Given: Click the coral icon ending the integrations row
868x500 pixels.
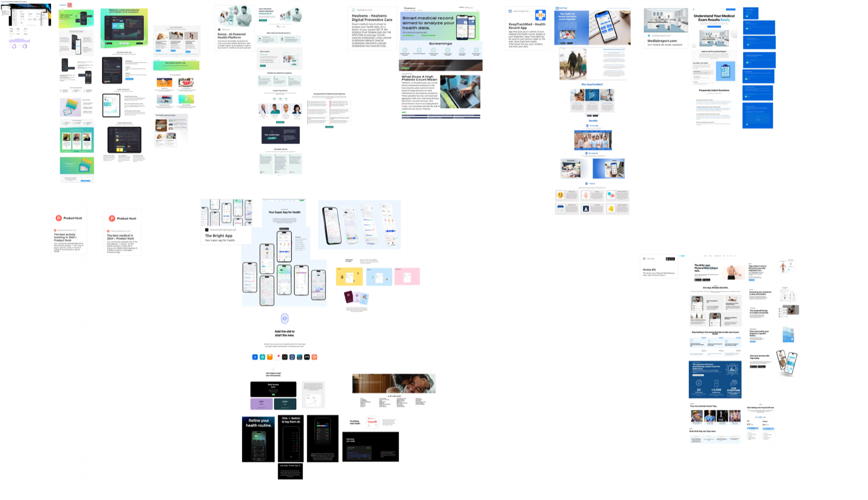Looking at the screenshot, I should [x=314, y=357].
